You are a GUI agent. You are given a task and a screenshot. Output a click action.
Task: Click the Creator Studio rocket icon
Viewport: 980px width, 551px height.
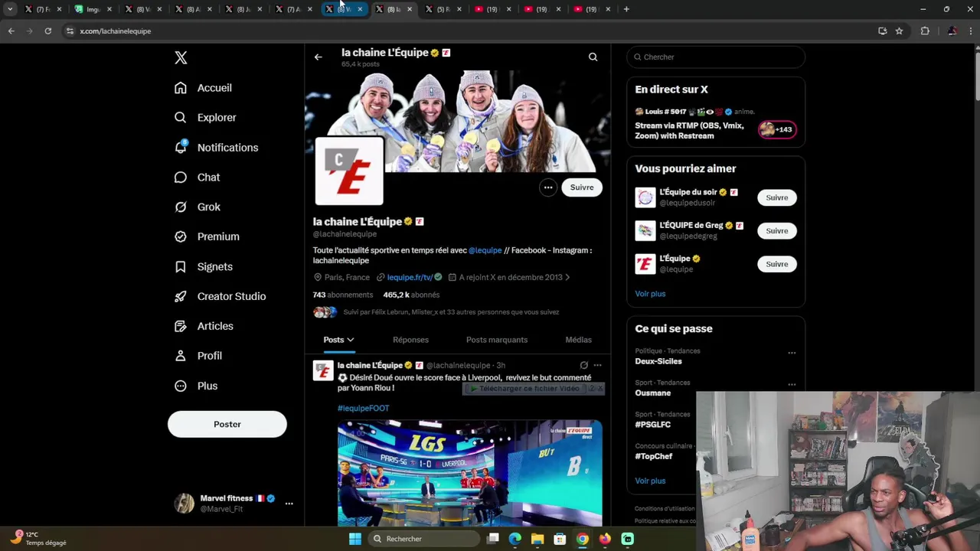coord(181,297)
